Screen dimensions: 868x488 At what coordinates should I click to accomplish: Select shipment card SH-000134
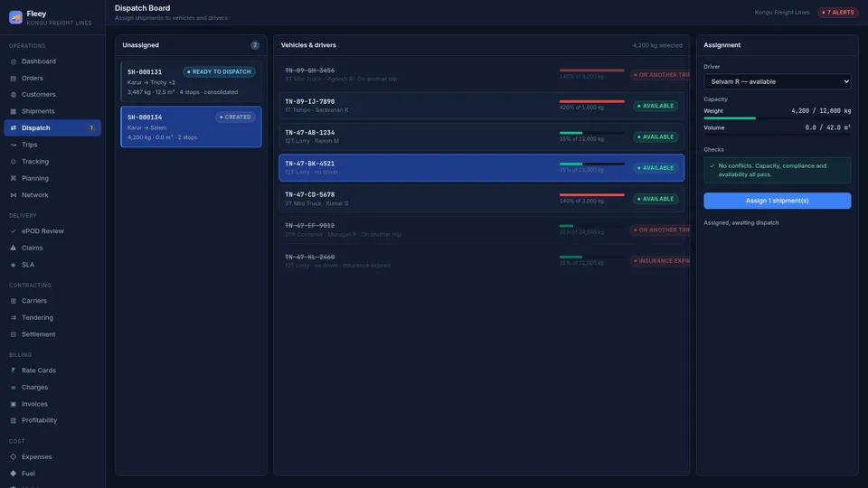tap(191, 127)
